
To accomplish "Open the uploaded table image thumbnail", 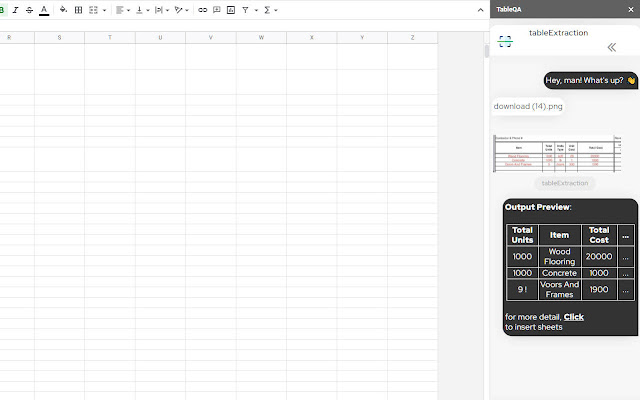I will tap(557, 154).
